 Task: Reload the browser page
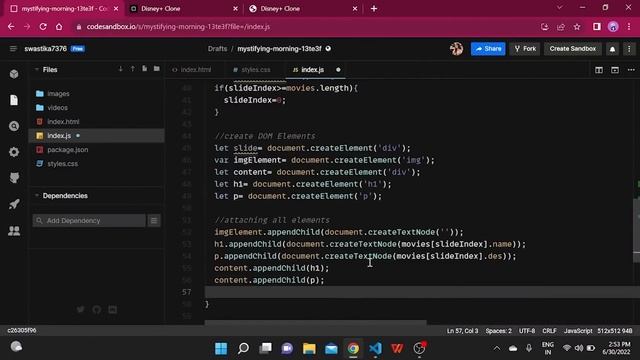pos(43,27)
